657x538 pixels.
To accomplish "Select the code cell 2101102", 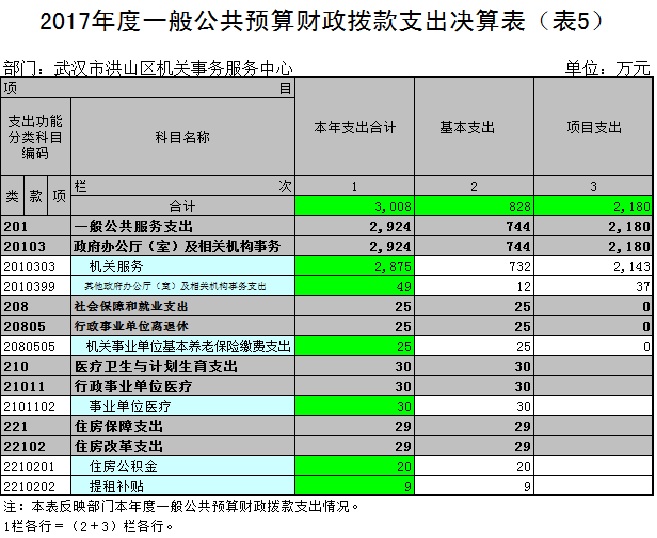I will point(35,406).
